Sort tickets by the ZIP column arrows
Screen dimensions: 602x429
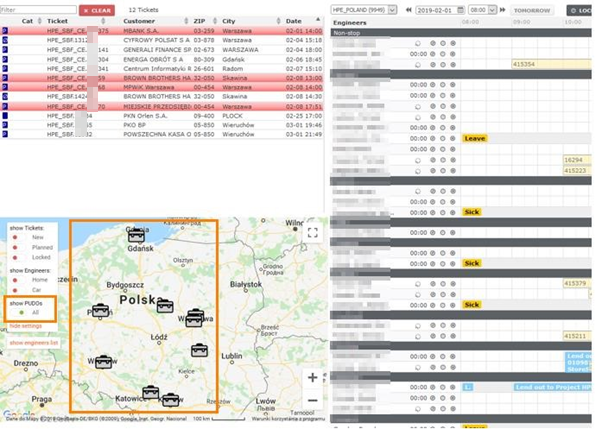coord(215,21)
